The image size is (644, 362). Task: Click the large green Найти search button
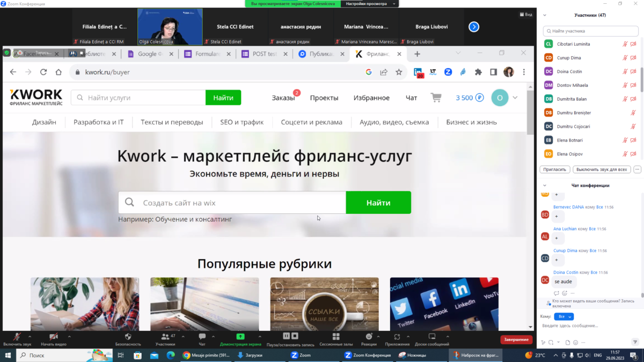click(x=378, y=203)
